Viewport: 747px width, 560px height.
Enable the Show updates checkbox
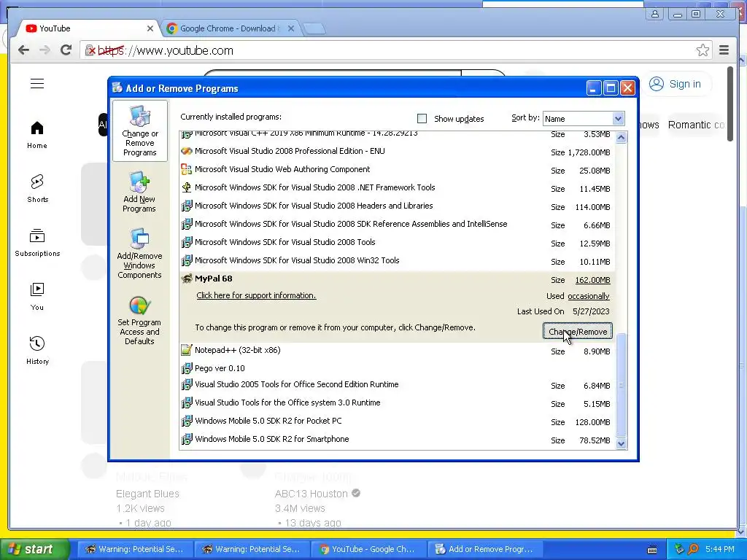[422, 119]
